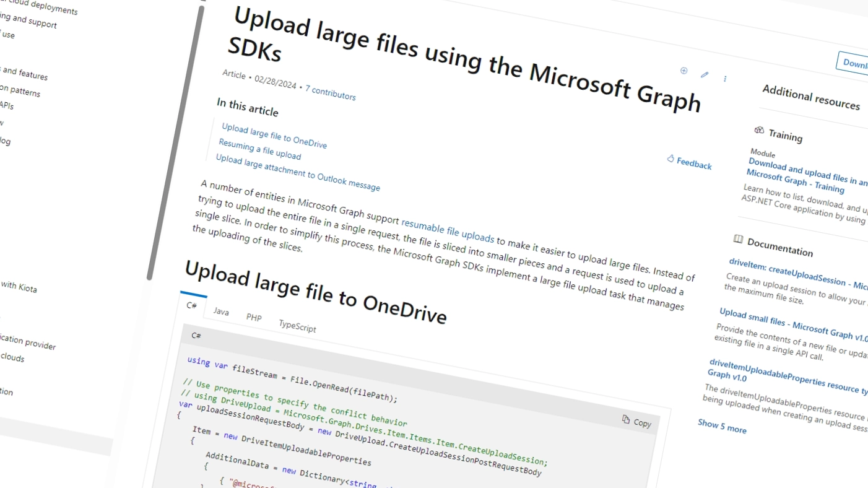Viewport: 868px width, 488px height.
Task: Switch to the Java code tab
Action: pos(221,312)
